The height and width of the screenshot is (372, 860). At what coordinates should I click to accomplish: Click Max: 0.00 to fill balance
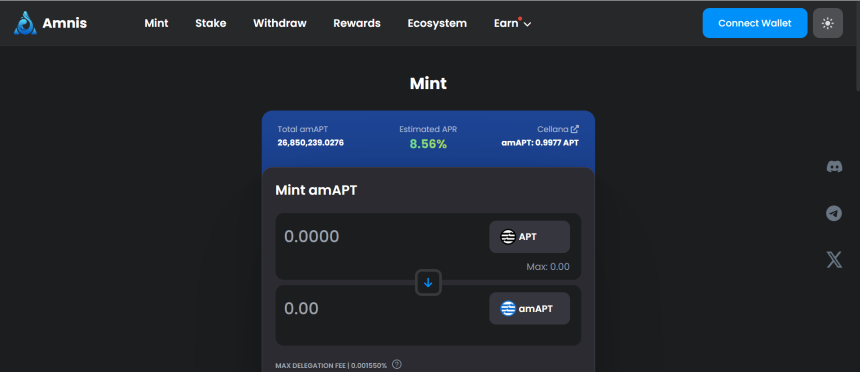click(548, 267)
